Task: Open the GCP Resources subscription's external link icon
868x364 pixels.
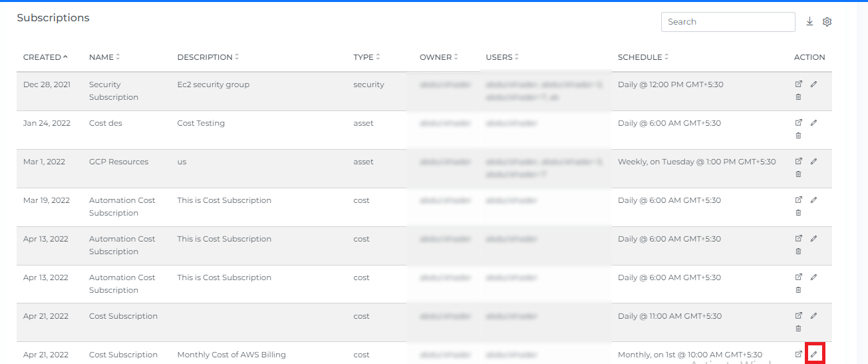Action: 799,162
